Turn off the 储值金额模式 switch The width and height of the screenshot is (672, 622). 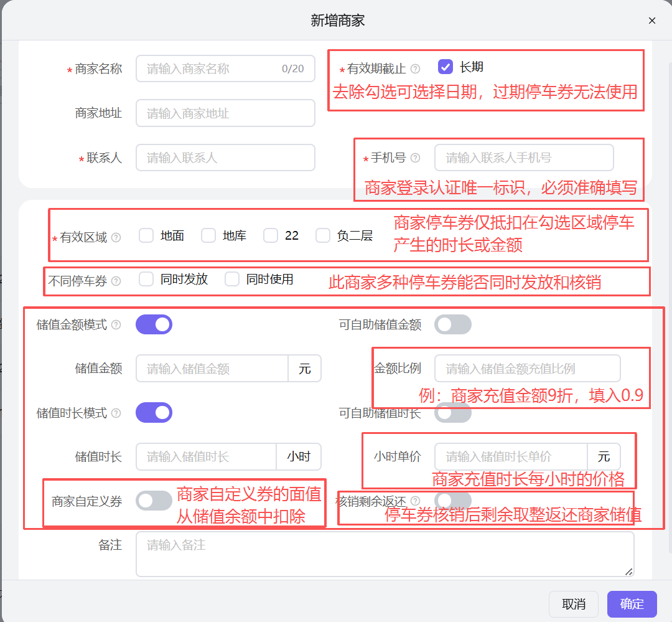point(154,324)
